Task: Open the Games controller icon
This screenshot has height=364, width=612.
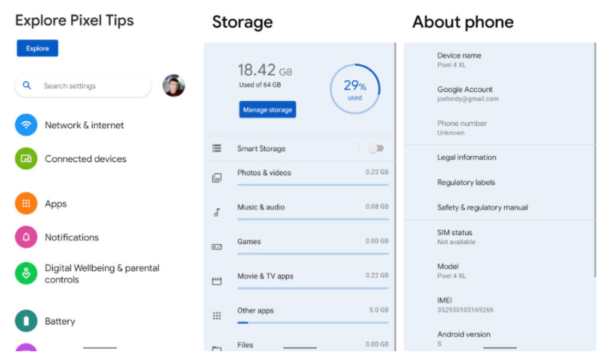Action: [216, 246]
